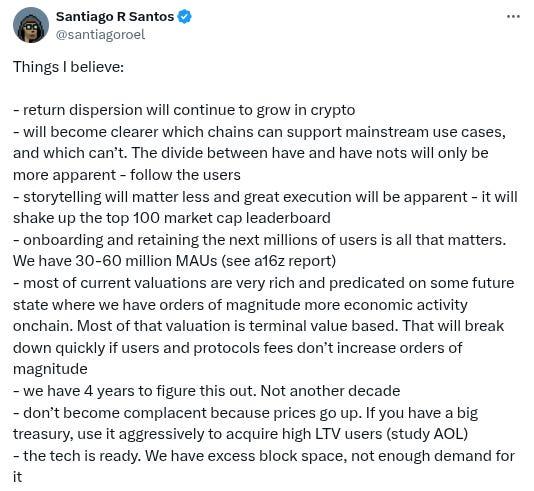Open Santiago R Santos profile avatar

31,25
